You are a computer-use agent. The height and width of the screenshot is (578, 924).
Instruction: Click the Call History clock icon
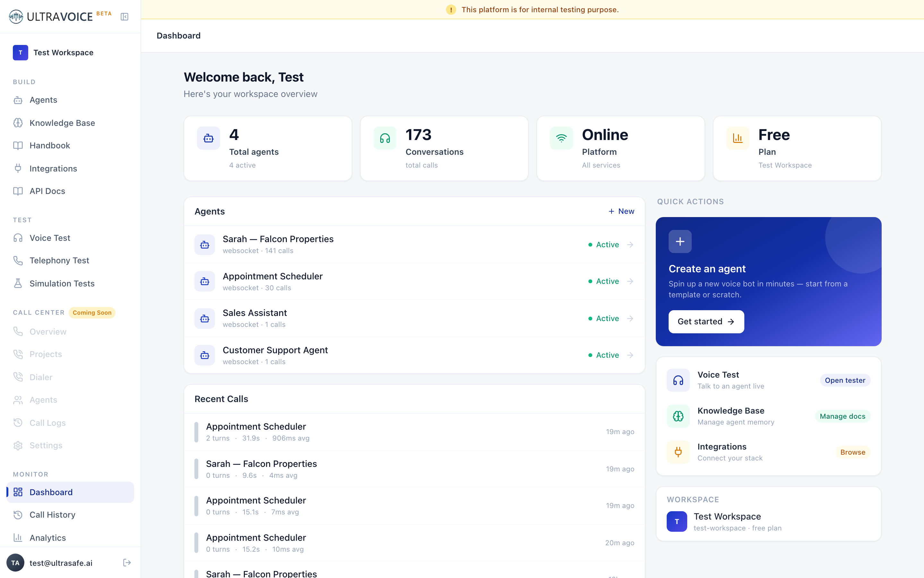pos(18,514)
